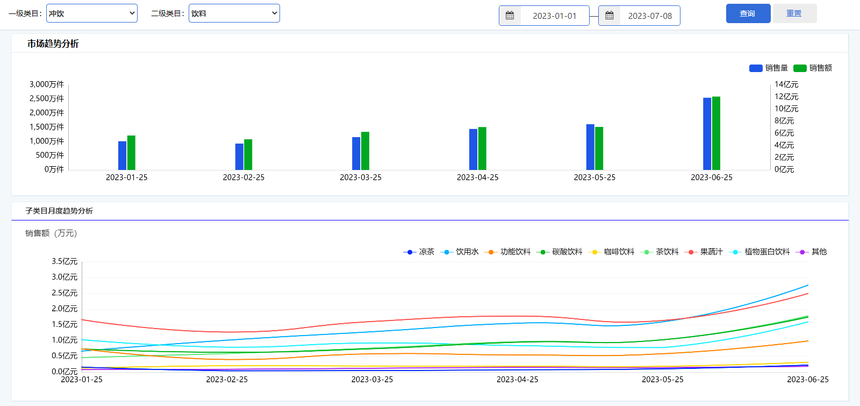Viewport: 860px width, 406px height.
Task: Toggle the 销售量 legend in the bar chart
Action: tap(769, 68)
